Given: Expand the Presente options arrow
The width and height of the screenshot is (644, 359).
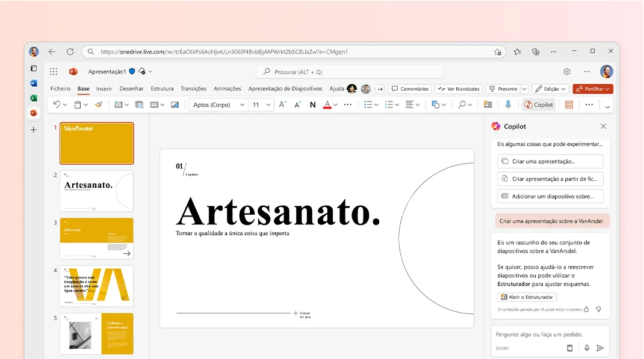Looking at the screenshot, I should click(x=524, y=88).
